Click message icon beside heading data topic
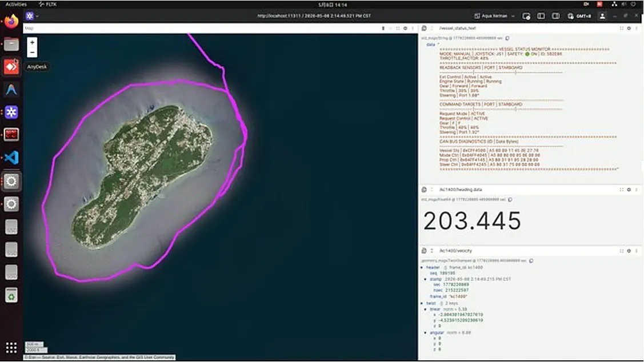The width and height of the screenshot is (644, 362). tap(424, 190)
